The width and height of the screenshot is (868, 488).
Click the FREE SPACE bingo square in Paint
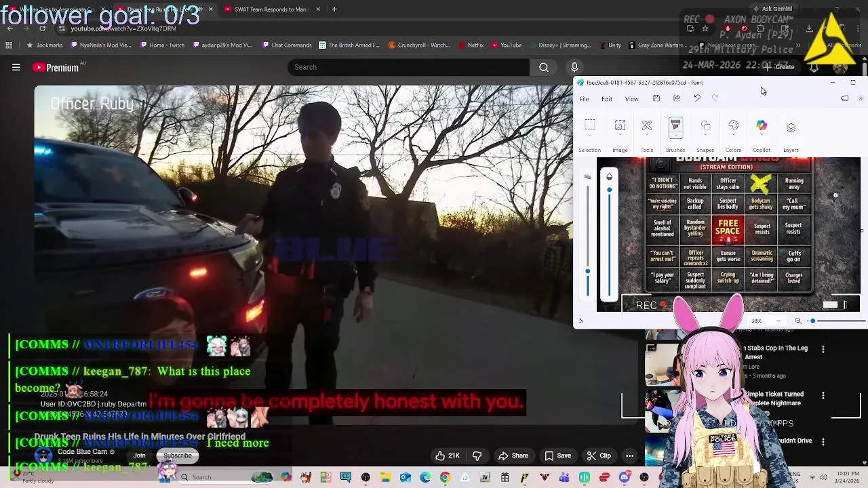[728, 231]
